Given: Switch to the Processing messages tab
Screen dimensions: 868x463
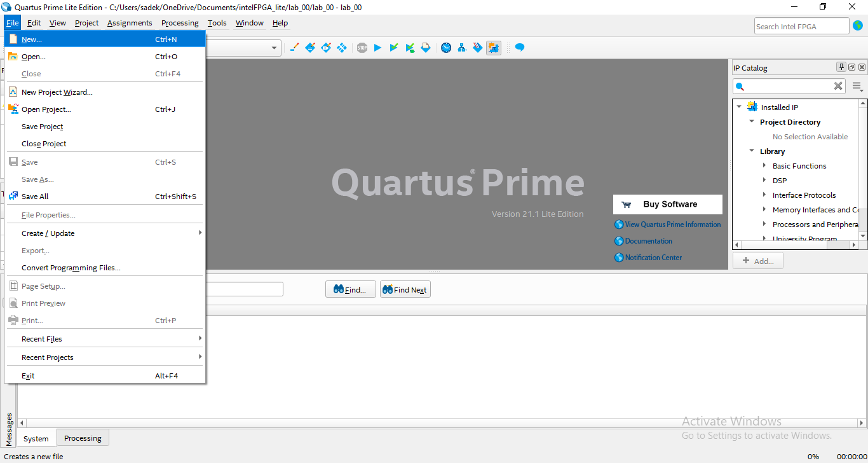Looking at the screenshot, I should (x=83, y=438).
